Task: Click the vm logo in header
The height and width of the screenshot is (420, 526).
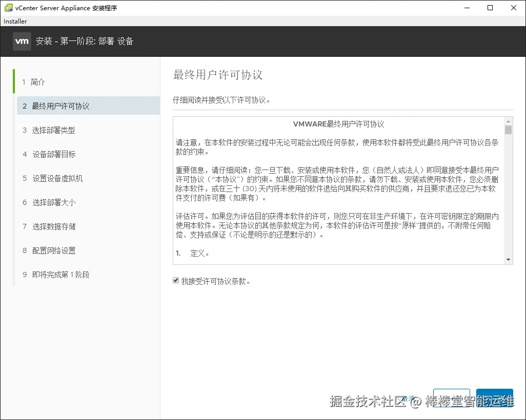Action: coord(22,41)
